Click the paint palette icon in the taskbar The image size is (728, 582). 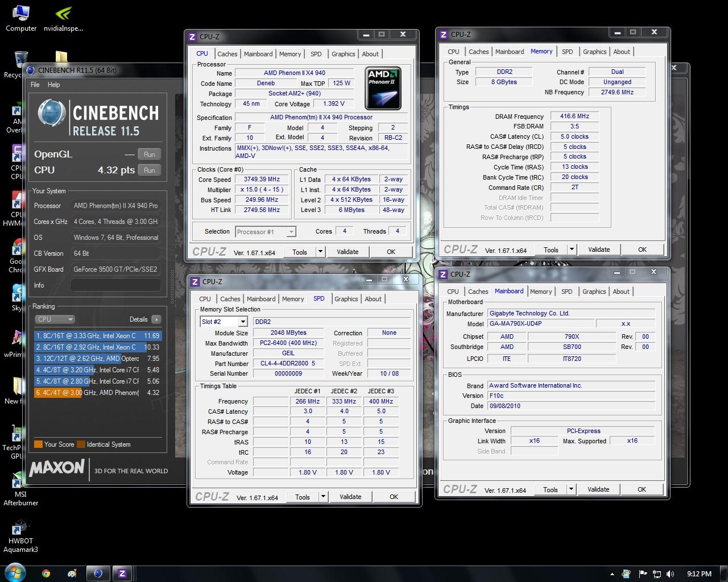tap(72, 573)
